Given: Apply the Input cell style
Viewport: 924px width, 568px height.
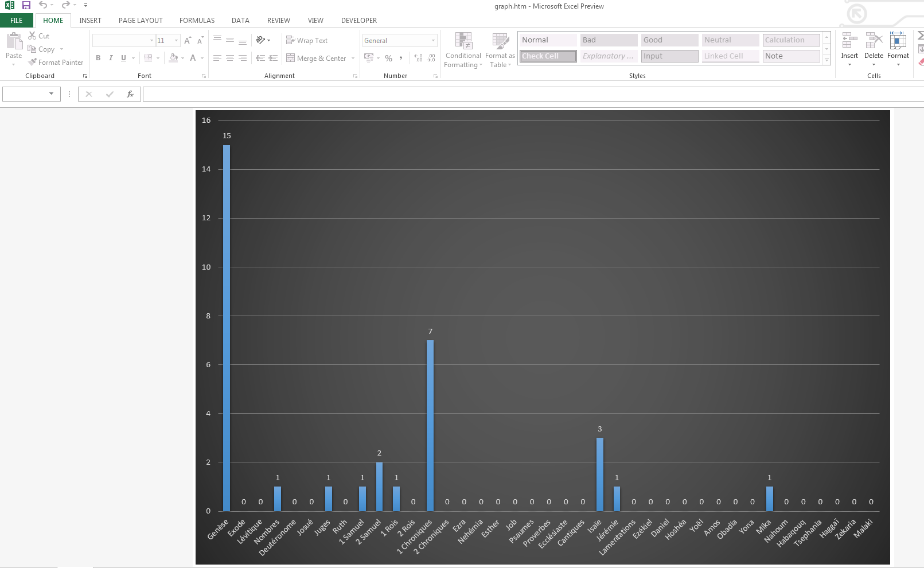Looking at the screenshot, I should pyautogui.click(x=670, y=56).
